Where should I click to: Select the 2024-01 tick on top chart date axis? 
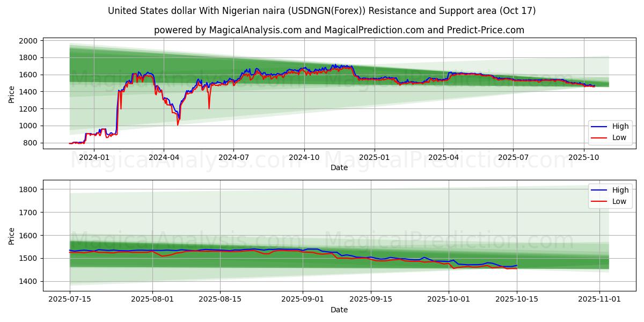94,157
